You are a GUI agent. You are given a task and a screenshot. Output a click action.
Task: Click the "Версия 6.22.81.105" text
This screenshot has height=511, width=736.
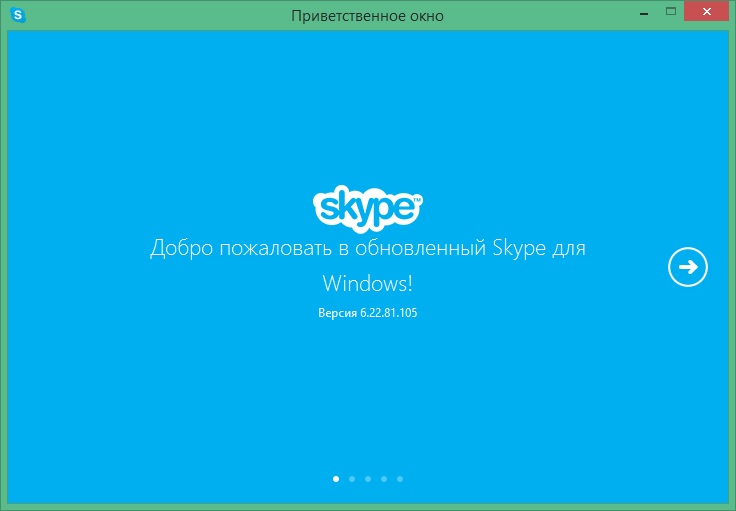pos(368,313)
